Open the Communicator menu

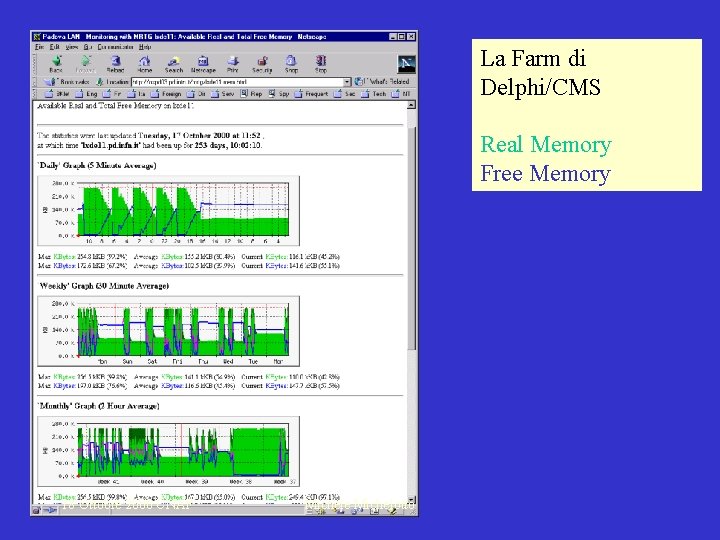pyautogui.click(x=115, y=47)
